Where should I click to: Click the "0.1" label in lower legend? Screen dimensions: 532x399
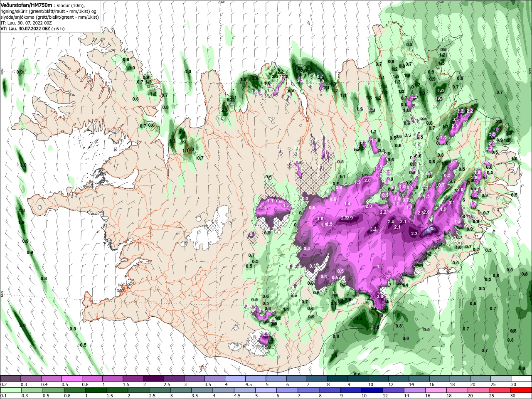coord(3,396)
